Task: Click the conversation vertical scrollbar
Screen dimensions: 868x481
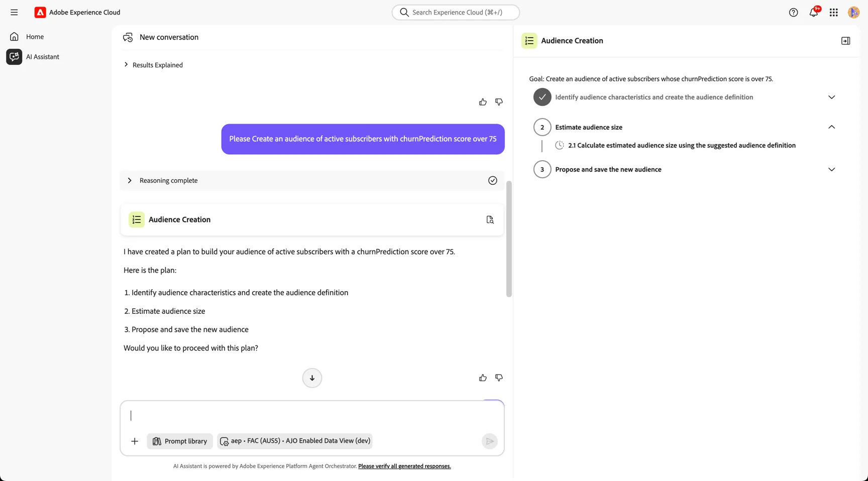Action: pyautogui.click(x=509, y=239)
